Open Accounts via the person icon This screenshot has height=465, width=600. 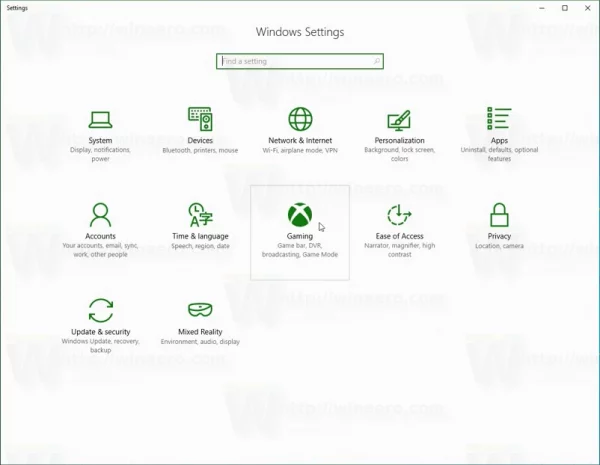[100, 215]
